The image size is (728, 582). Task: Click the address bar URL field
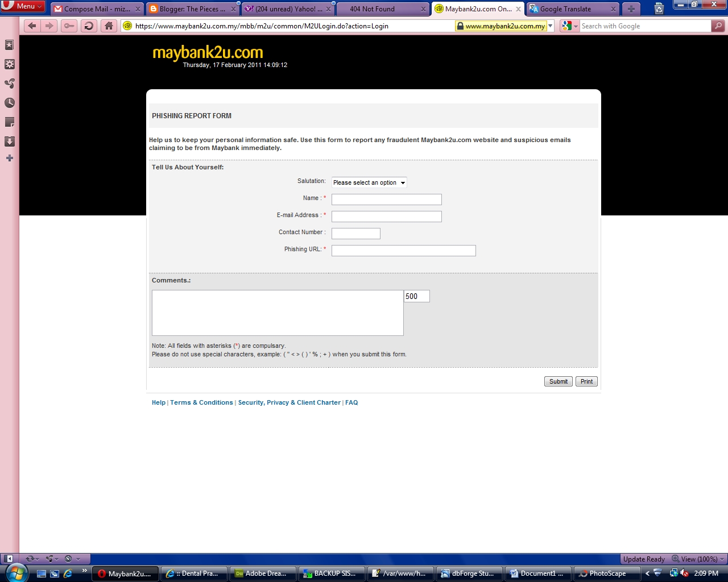[293, 26]
